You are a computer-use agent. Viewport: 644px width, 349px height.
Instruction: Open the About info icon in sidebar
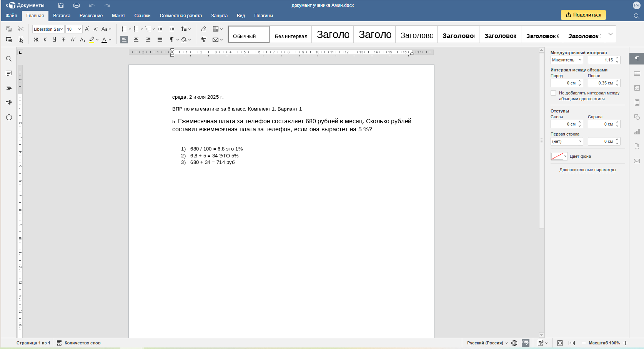pyautogui.click(x=9, y=117)
